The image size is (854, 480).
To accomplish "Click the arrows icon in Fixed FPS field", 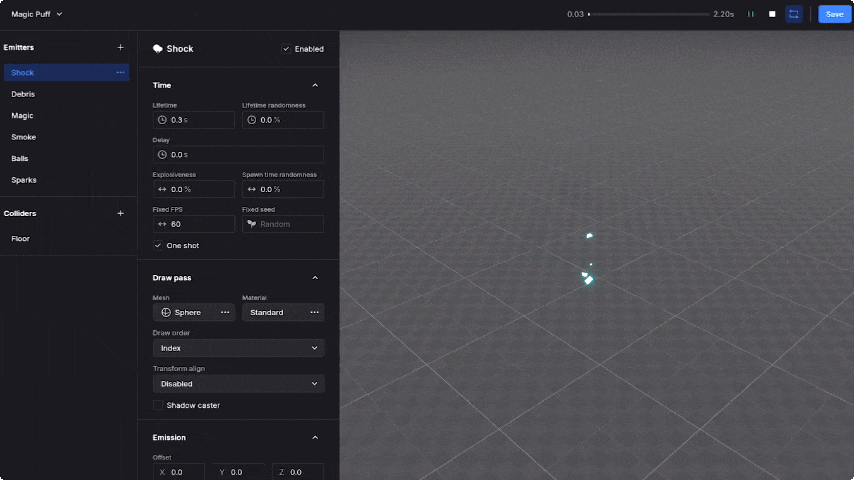I will point(162,224).
